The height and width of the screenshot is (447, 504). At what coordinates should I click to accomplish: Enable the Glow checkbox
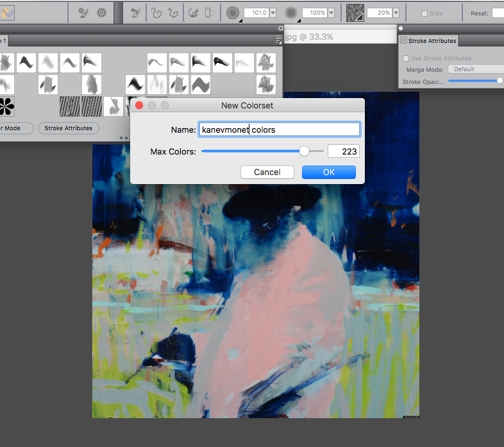point(424,13)
